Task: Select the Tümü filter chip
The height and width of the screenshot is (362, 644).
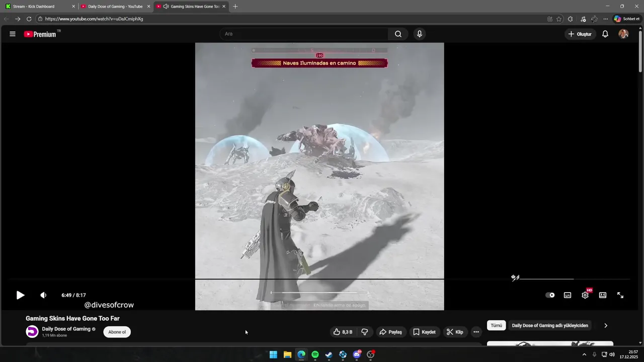Action: [x=497, y=325]
